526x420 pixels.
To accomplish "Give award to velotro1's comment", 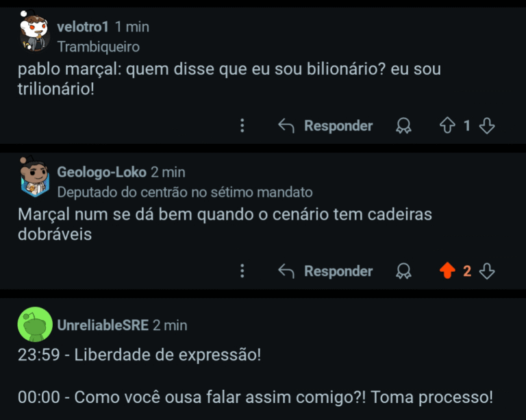I will 404,126.
